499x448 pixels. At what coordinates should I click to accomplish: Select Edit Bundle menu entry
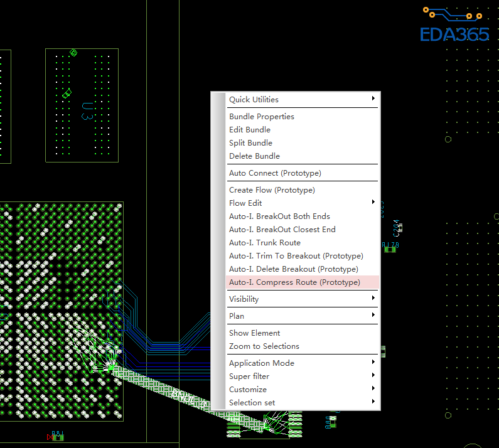pyautogui.click(x=250, y=130)
